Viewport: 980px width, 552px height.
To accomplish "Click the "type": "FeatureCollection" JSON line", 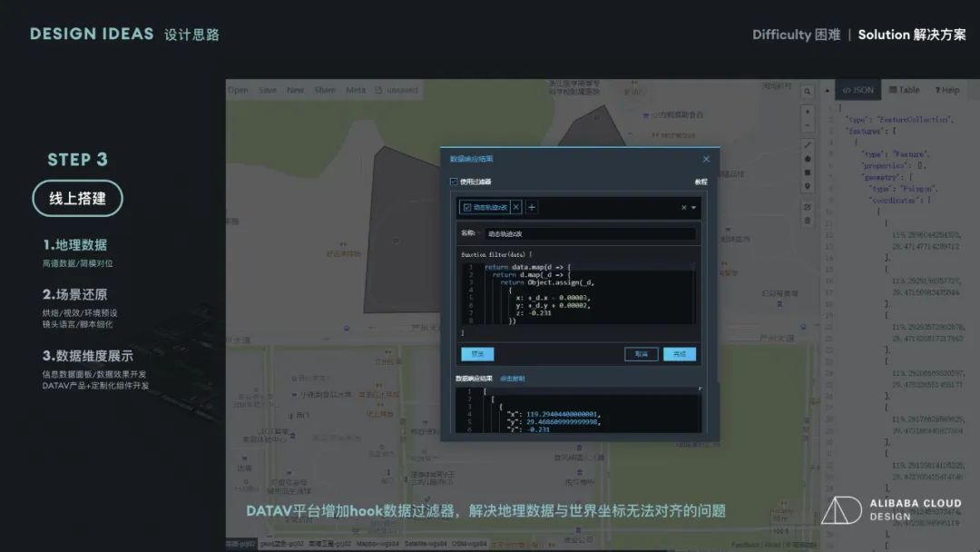I will point(898,120).
